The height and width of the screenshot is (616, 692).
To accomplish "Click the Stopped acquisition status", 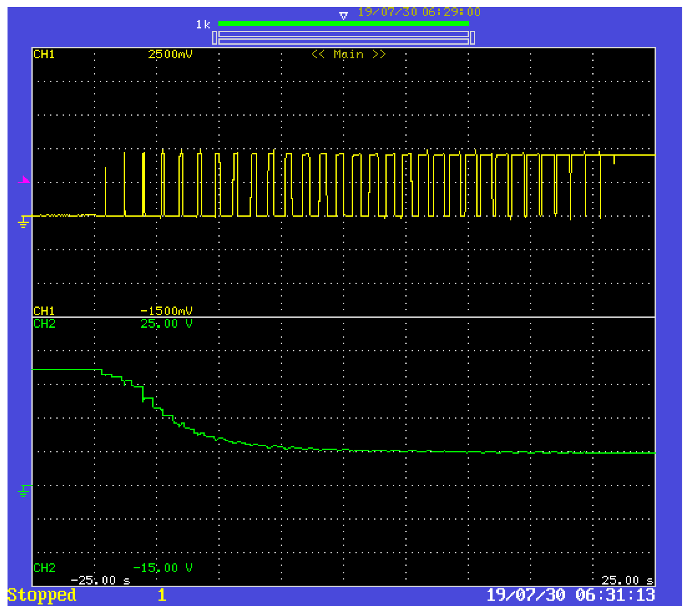I will (41, 595).
